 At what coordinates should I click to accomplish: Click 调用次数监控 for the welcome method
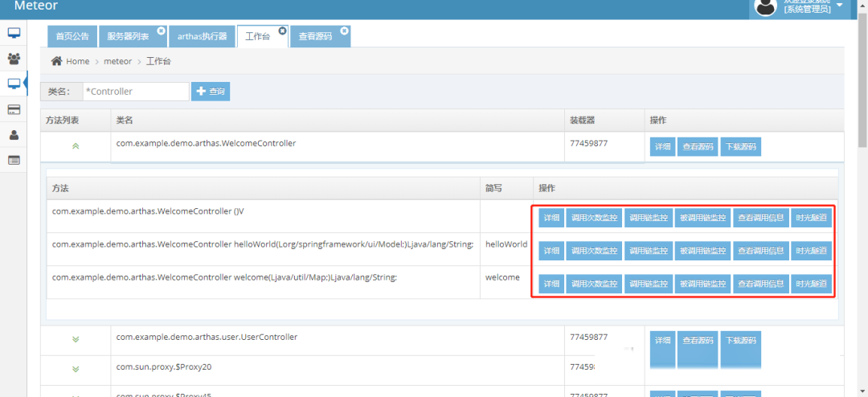(594, 284)
